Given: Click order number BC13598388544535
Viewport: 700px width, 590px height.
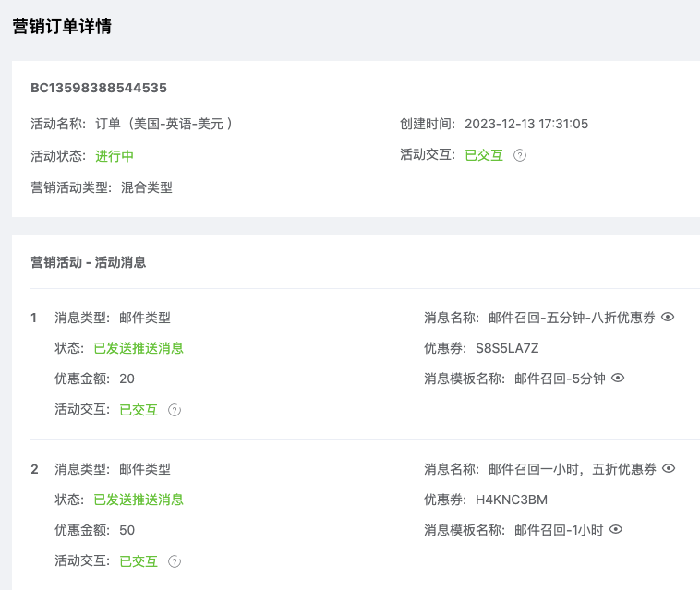Looking at the screenshot, I should (x=99, y=89).
